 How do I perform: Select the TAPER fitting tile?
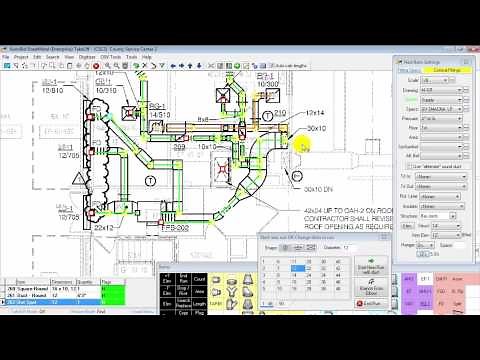(x=216, y=304)
